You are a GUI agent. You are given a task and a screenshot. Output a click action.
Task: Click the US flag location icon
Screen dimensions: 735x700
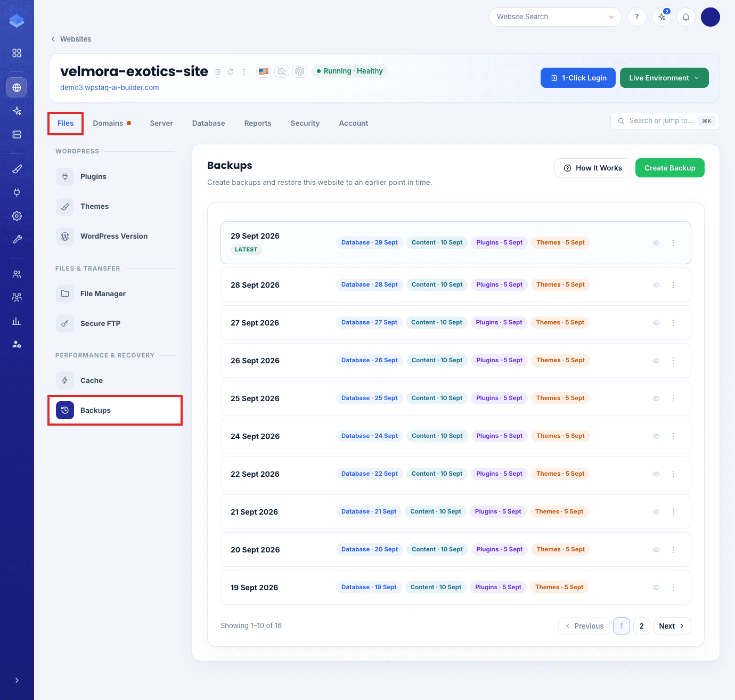[264, 71]
